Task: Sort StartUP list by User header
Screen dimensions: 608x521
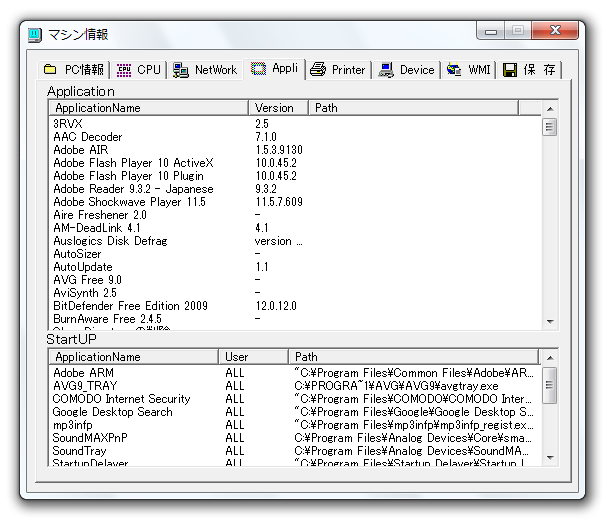Action: click(x=254, y=357)
